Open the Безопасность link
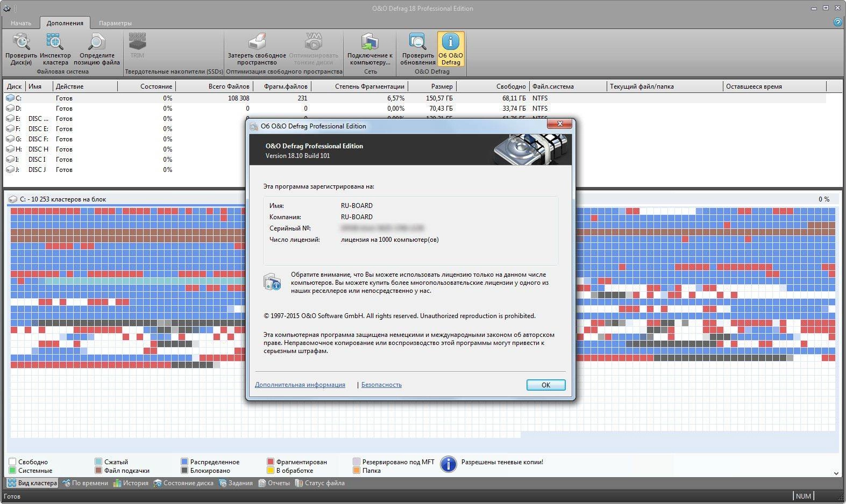846x504 pixels. pos(381,385)
